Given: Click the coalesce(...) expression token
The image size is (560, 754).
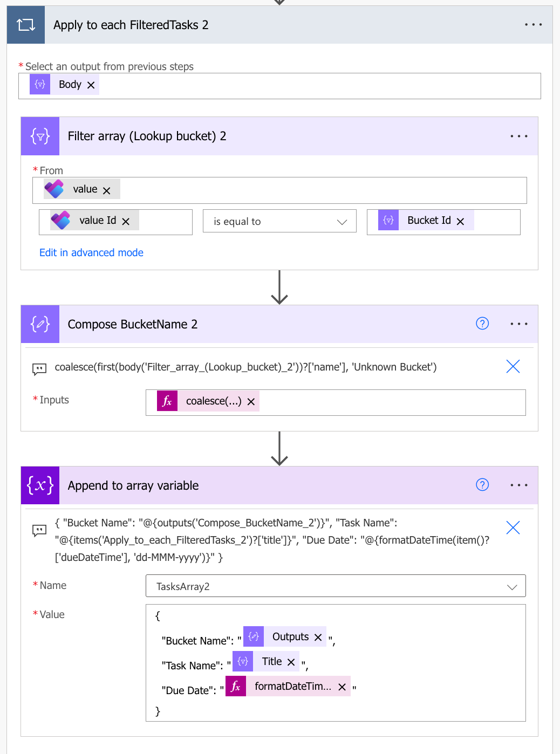Looking at the screenshot, I should (208, 401).
